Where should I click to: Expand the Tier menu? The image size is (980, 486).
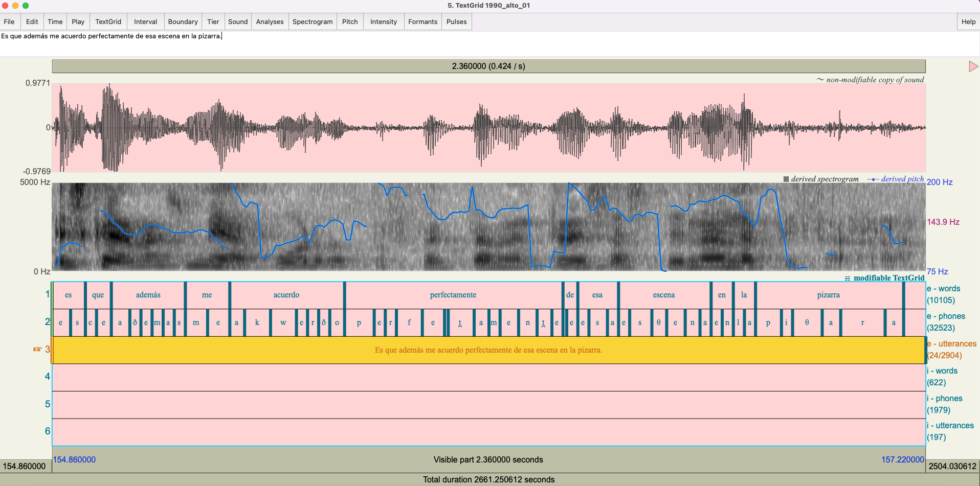[213, 22]
